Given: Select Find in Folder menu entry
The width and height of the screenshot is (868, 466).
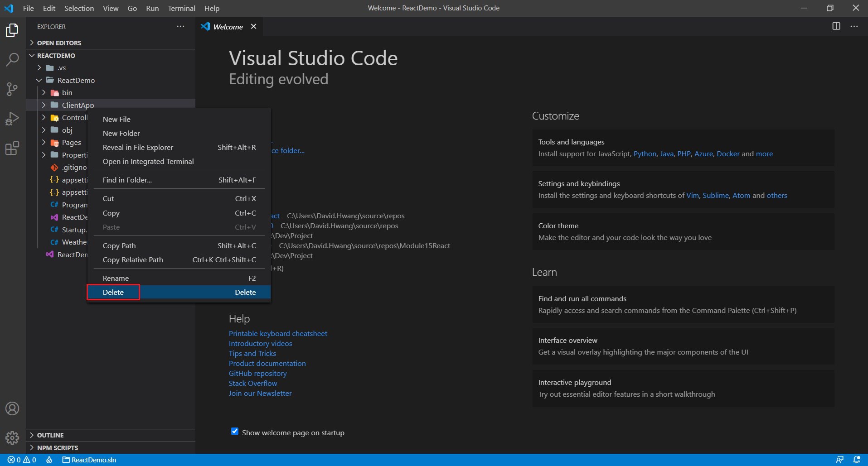Looking at the screenshot, I should (179, 180).
